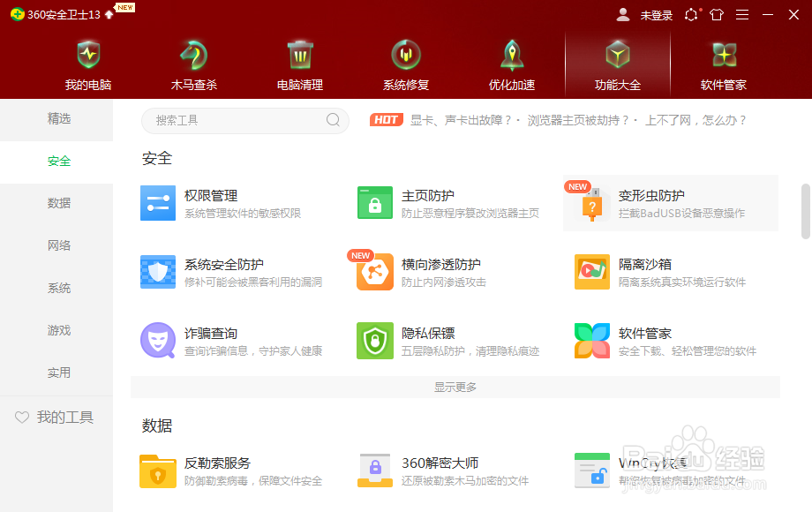Open the 诈骗查询 purple mask icon
Screen dimensions: 812x512
tap(158, 341)
